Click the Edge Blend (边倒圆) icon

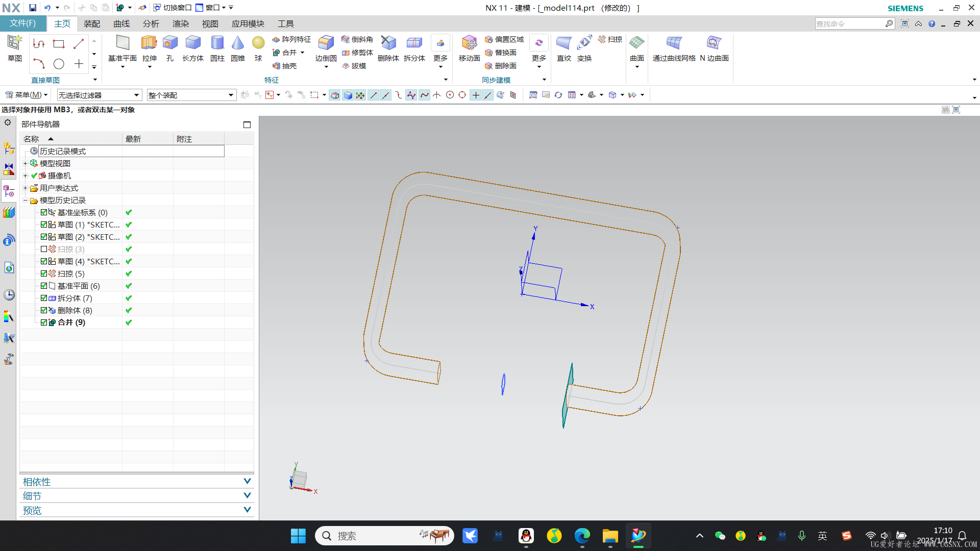point(326,48)
